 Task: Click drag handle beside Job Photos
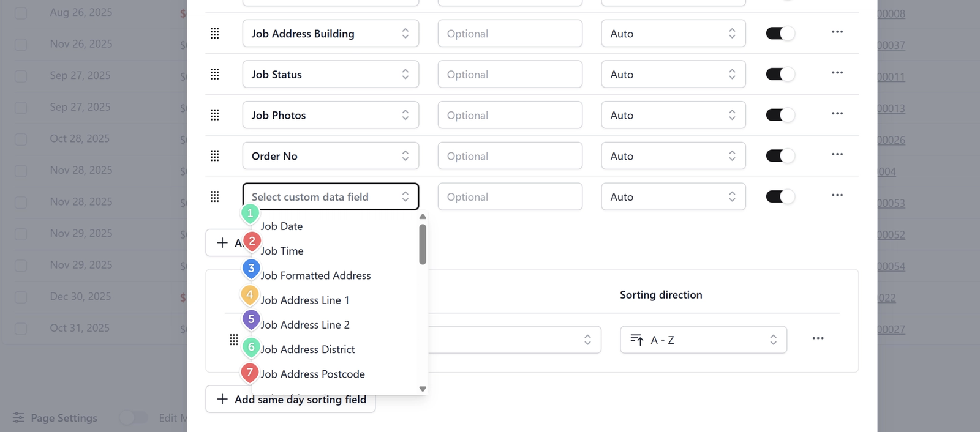click(x=214, y=115)
